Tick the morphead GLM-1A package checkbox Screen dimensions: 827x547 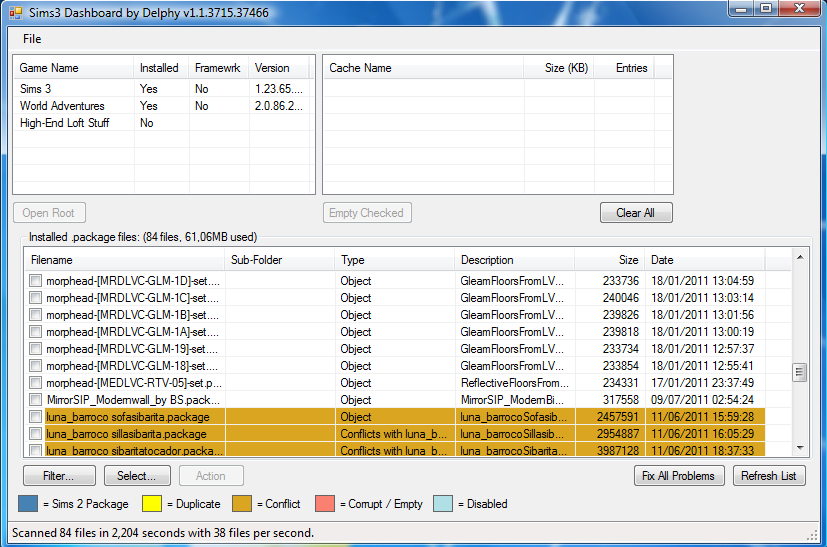click(x=35, y=332)
